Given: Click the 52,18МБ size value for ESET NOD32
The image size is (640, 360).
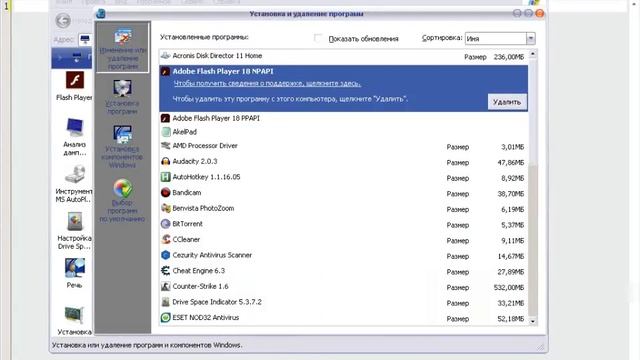Looking at the screenshot, I should click(x=510, y=319).
